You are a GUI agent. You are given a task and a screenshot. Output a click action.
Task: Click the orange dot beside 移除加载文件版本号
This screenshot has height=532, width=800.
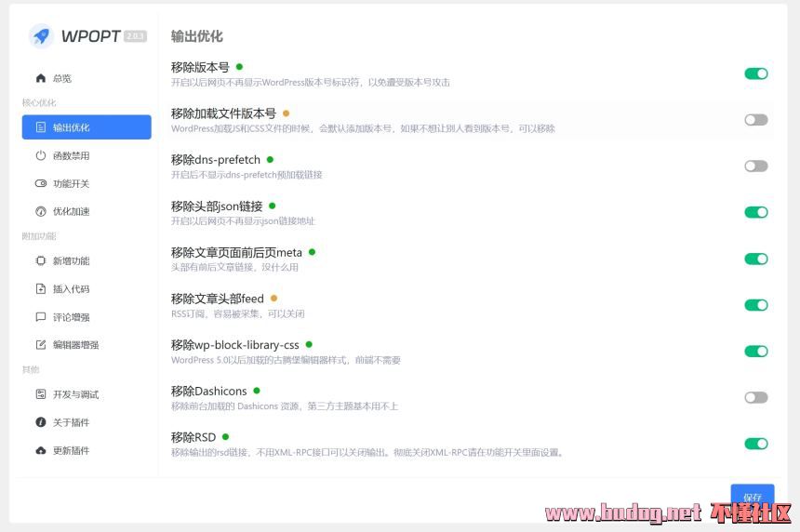point(286,113)
